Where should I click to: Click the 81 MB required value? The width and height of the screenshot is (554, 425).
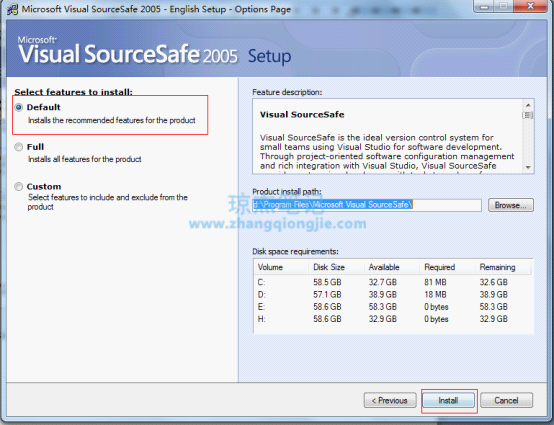click(435, 282)
